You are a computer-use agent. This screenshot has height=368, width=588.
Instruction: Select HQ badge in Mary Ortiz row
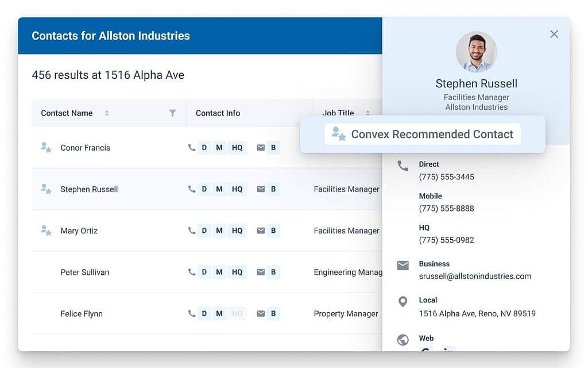pyautogui.click(x=237, y=230)
